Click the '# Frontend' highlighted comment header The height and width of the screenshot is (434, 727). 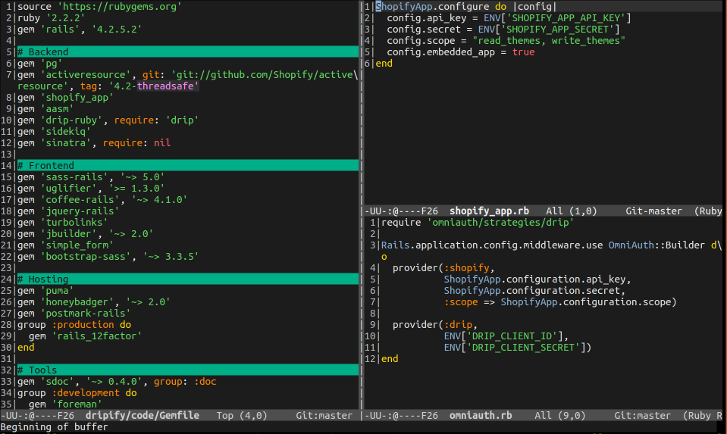[x=188, y=165]
